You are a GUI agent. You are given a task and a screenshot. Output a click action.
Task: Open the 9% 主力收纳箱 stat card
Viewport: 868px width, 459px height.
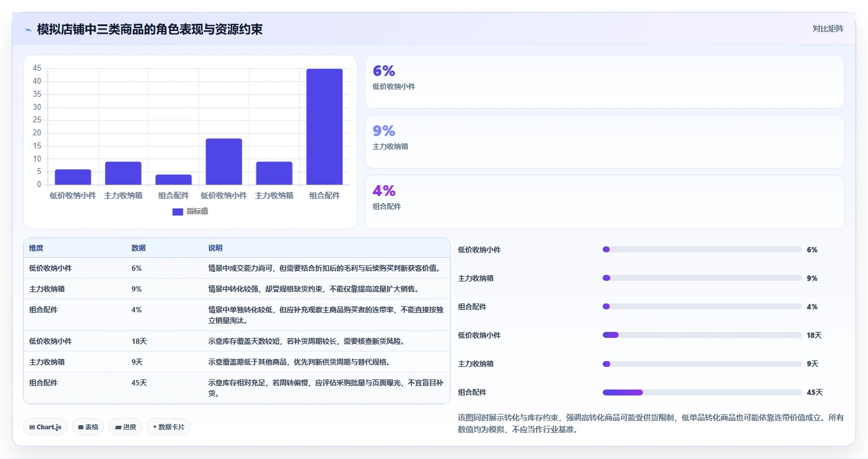pyautogui.click(x=604, y=141)
